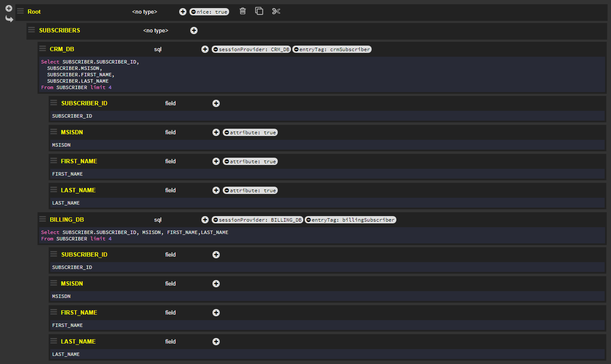Click the 'sessionProvider: CRM_DB' tag
This screenshot has width=611, height=364.
pyautogui.click(x=254, y=49)
